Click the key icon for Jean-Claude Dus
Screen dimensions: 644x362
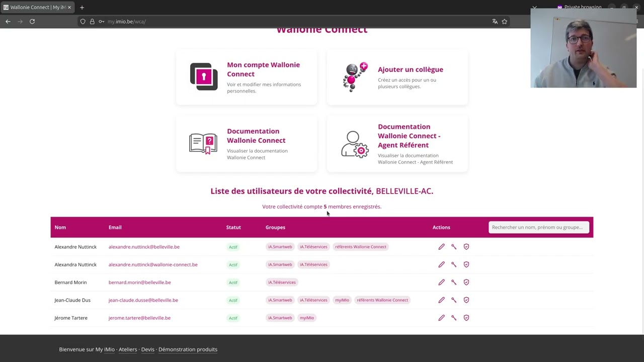[454, 300]
